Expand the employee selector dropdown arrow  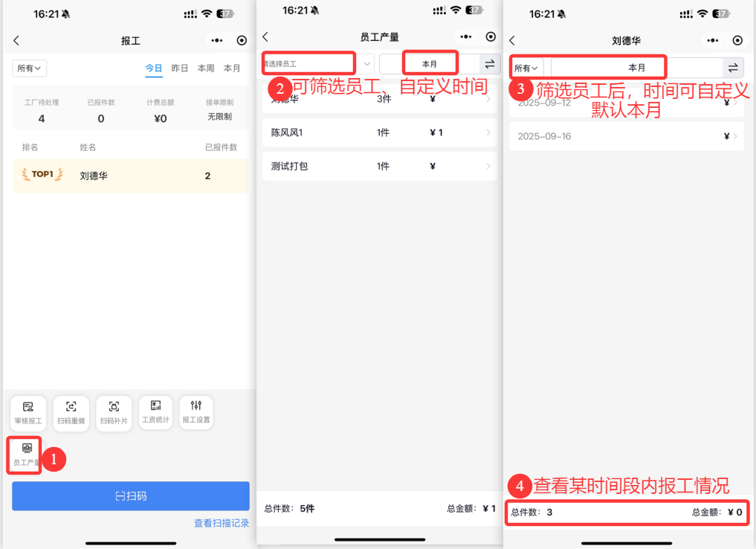[x=367, y=64]
